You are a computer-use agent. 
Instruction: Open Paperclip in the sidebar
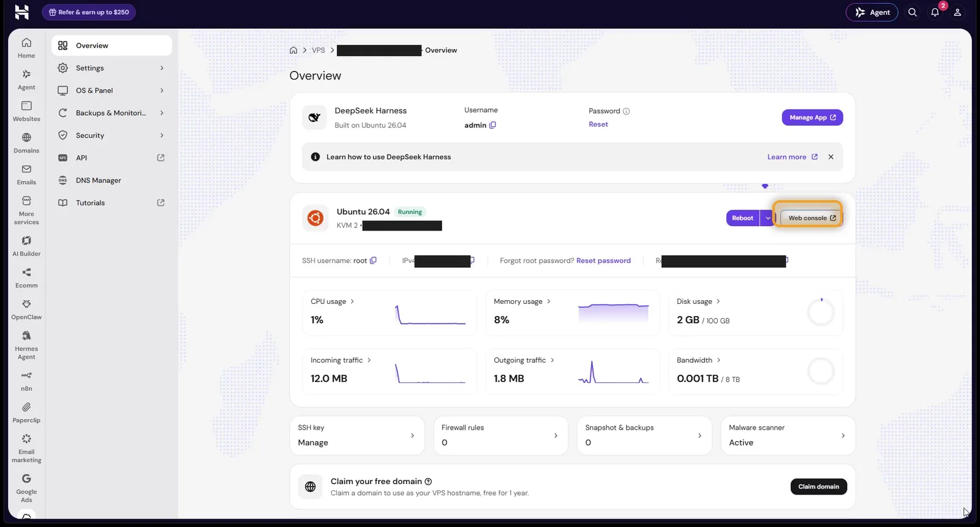[26, 412]
